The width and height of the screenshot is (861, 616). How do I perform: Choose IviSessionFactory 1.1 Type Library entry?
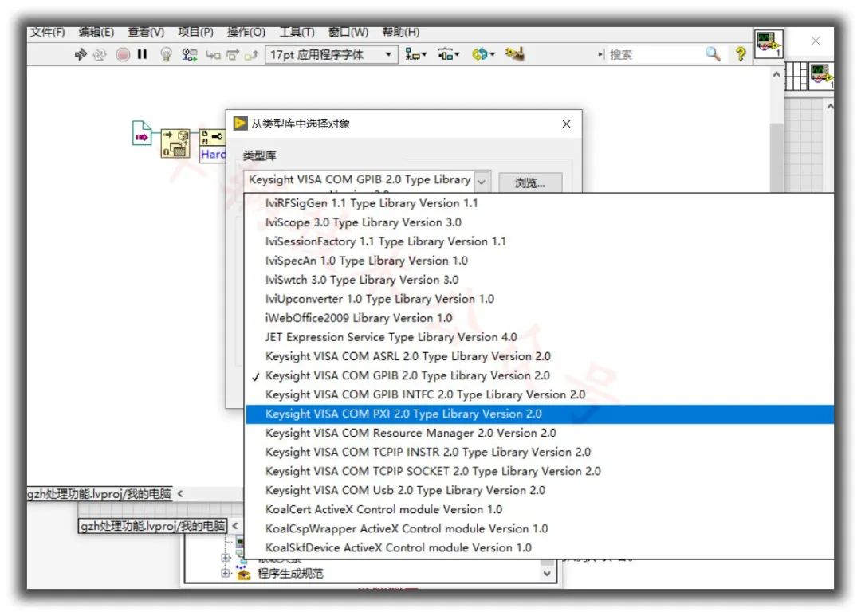539,241
